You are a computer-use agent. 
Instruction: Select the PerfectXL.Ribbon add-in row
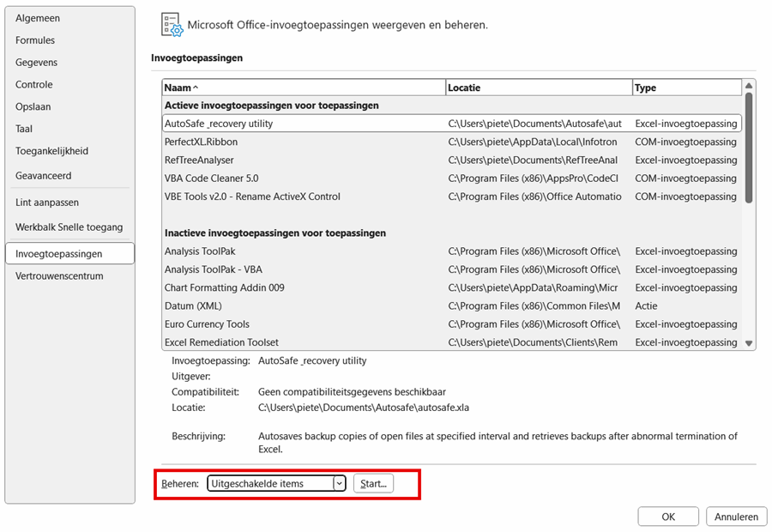451,142
